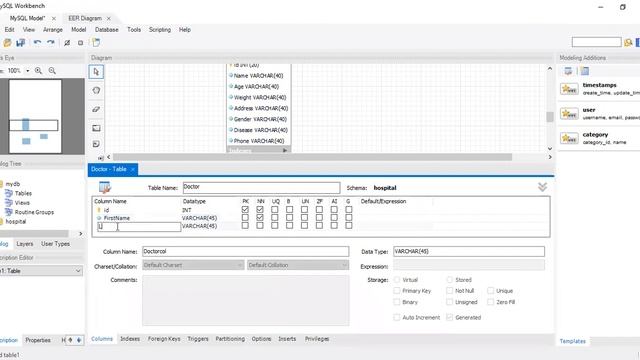The height and width of the screenshot is (360, 640).
Task: Click the timestamps template icon
Action: (569, 89)
